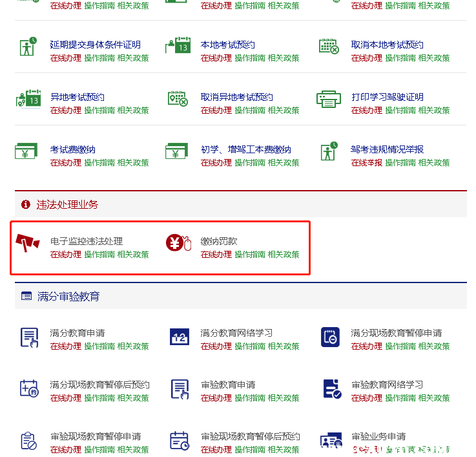Click the 满分现场教育暂停申请 icon
The width and height of the screenshot is (476, 457).
pyautogui.click(x=329, y=337)
